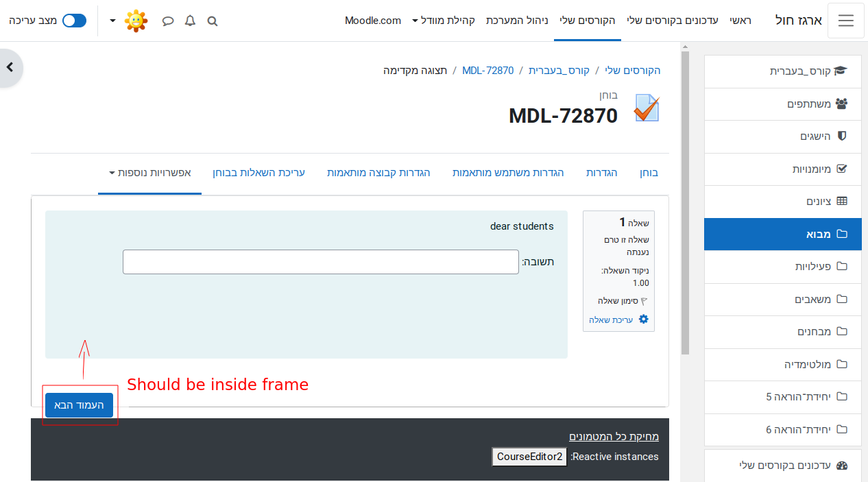The height and width of the screenshot is (482, 868).
Task: Open יחידת־הוראה 5 section in sidebar
Action: click(x=783, y=397)
